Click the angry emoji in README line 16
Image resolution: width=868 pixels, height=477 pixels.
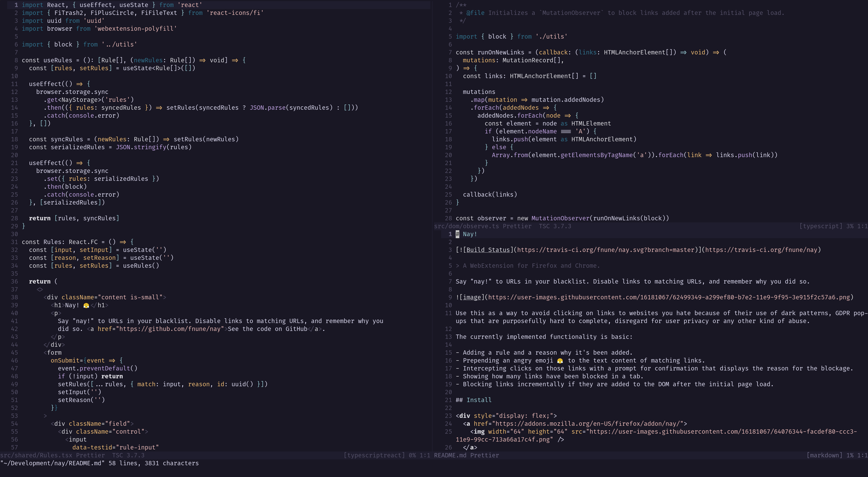coord(560,361)
